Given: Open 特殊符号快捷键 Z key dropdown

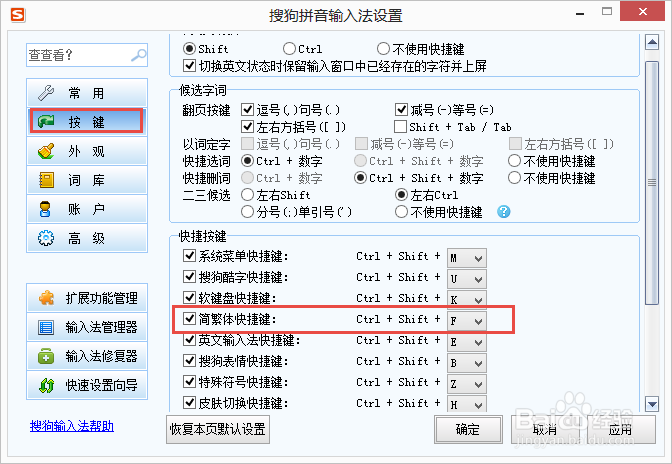Looking at the screenshot, I should 467,384.
